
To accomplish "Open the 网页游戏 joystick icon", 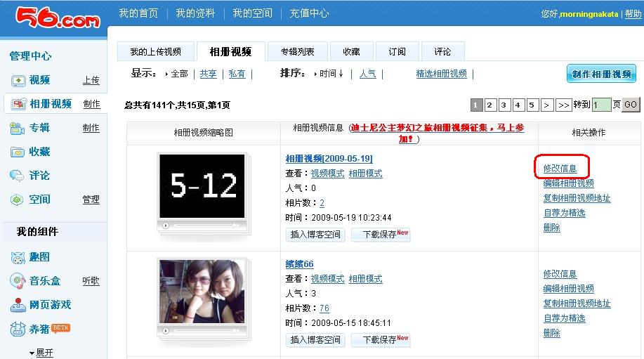I will pyautogui.click(x=18, y=305).
